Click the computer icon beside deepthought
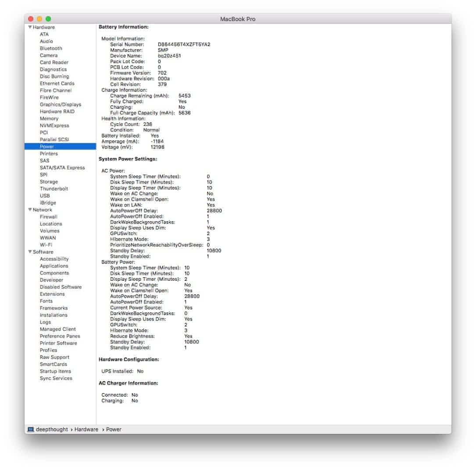Image resolution: width=476 pixels, height=469 pixels. 31,429
